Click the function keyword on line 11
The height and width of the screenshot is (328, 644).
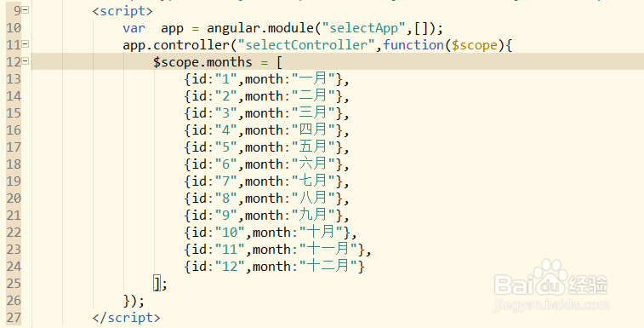(413, 45)
